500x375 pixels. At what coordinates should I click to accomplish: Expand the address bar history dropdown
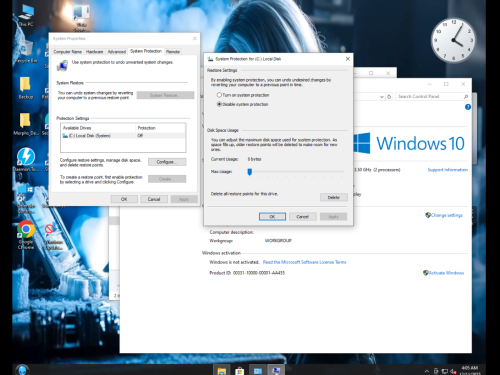point(382,97)
